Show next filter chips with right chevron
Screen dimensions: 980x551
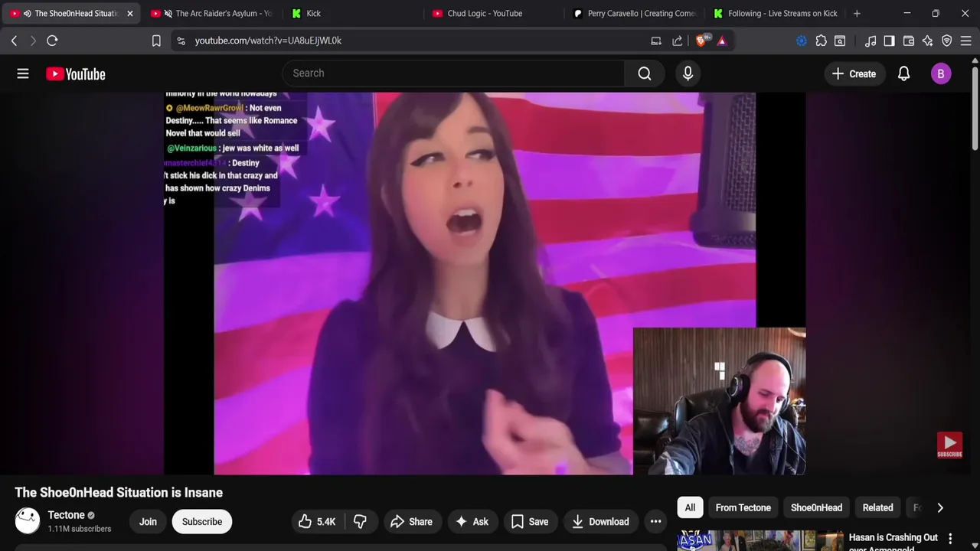940,507
